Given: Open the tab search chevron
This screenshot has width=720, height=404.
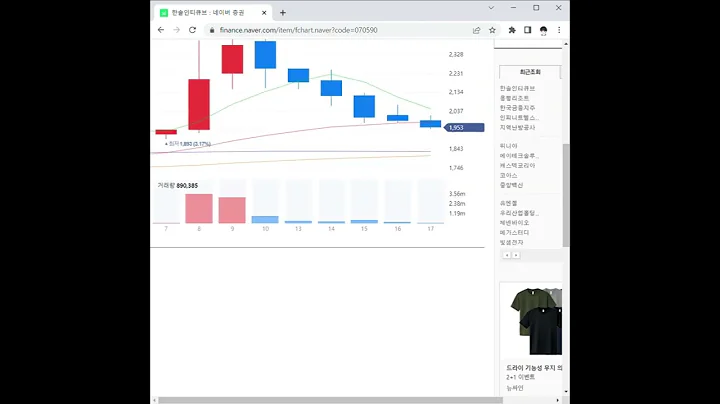Looking at the screenshot, I should pyautogui.click(x=491, y=8).
